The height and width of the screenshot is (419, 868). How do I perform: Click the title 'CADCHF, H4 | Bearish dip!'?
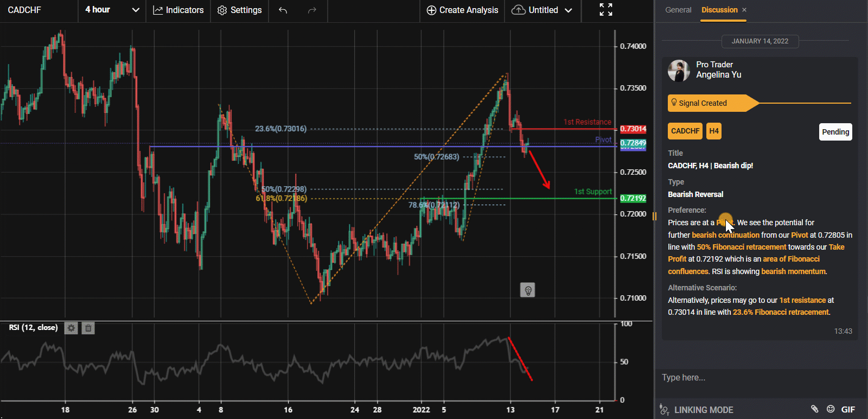click(x=710, y=166)
